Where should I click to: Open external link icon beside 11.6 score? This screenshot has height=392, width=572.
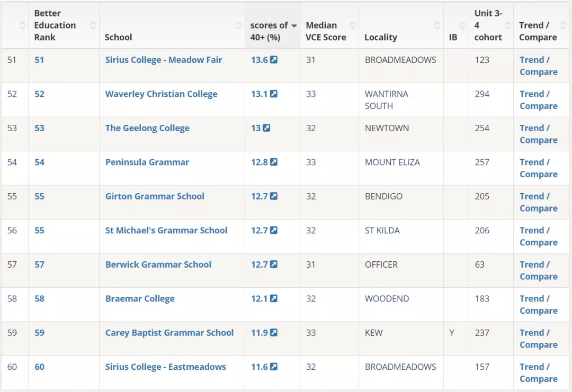coord(274,367)
